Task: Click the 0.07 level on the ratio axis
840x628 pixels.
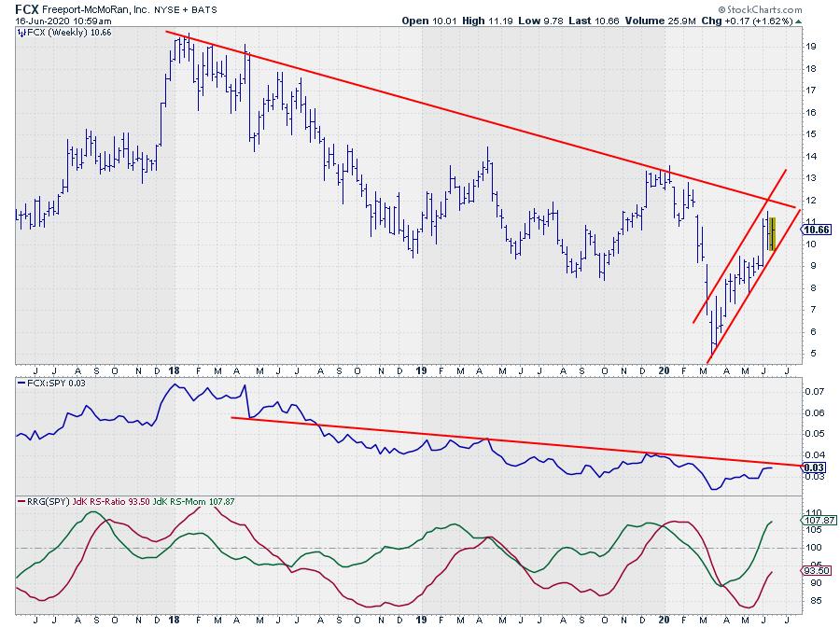Action: pos(814,391)
